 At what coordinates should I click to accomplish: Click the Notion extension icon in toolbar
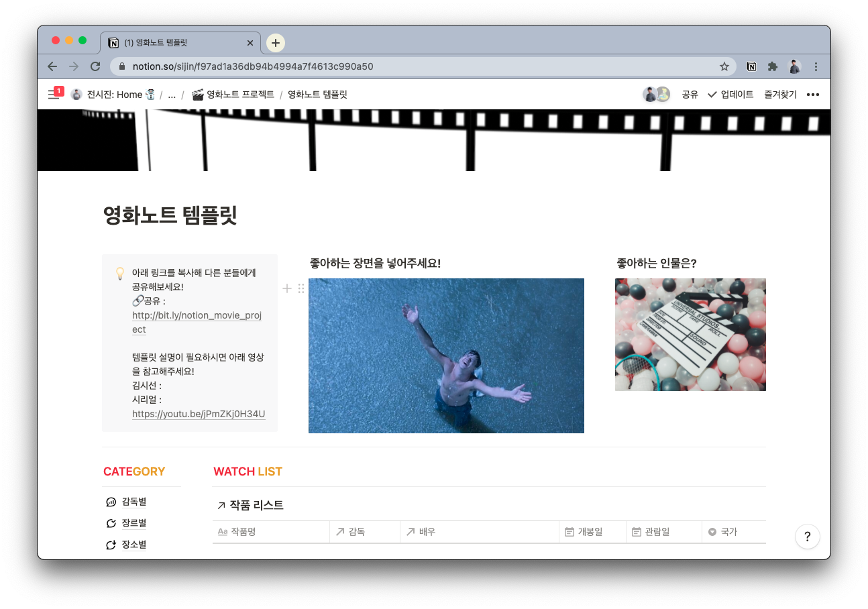[752, 66]
